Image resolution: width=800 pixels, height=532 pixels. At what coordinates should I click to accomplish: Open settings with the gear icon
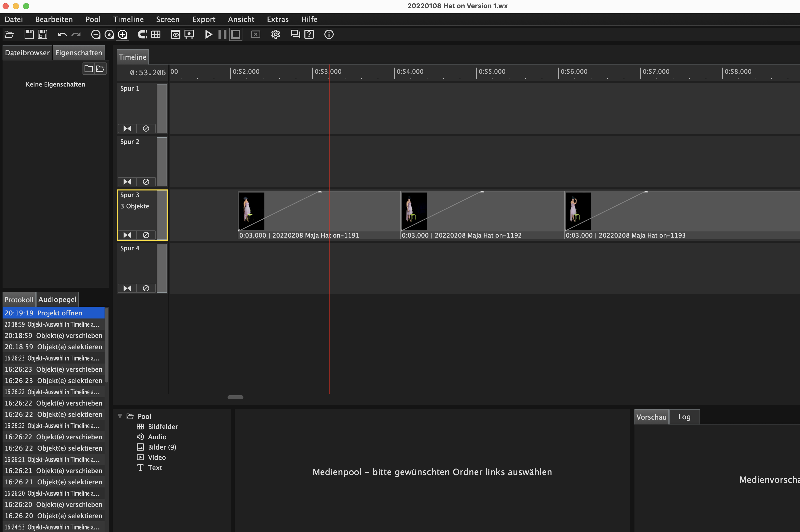click(x=275, y=34)
